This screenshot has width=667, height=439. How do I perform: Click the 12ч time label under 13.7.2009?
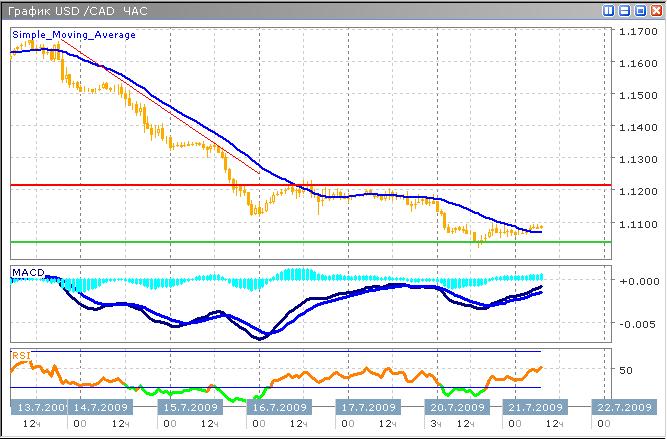pyautogui.click(x=31, y=424)
